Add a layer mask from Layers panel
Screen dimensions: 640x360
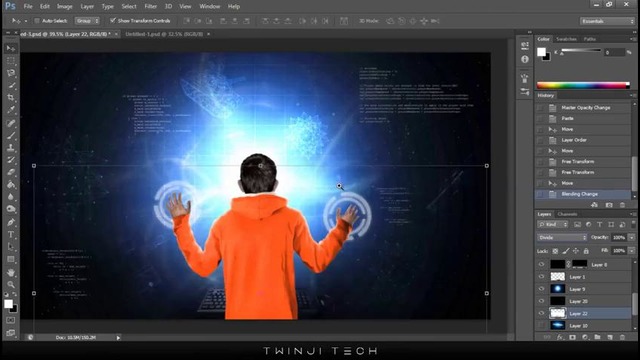point(572,337)
